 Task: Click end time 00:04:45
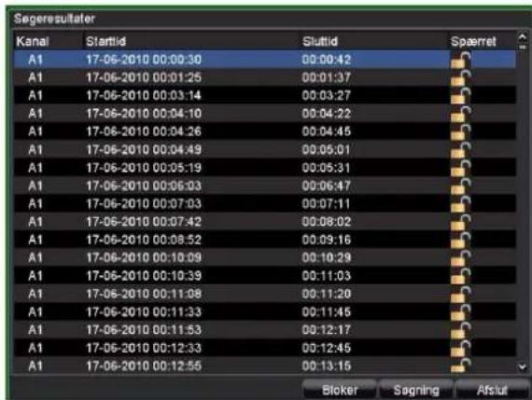click(x=326, y=131)
